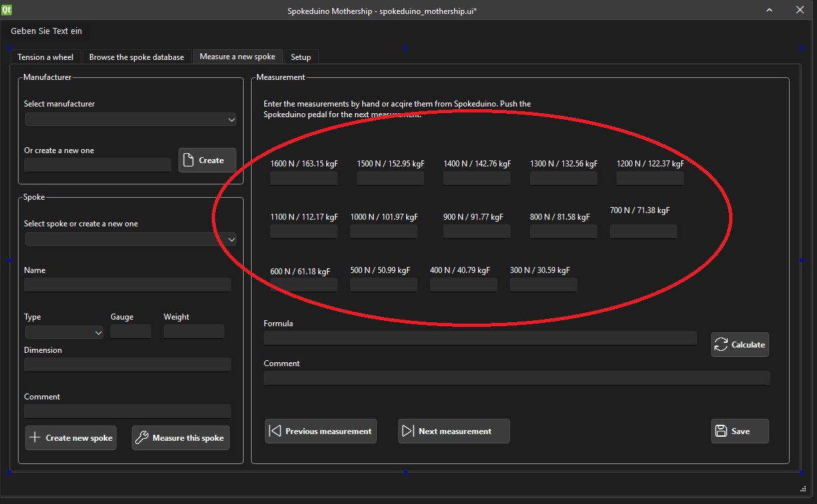Click the 1600 N / 163.15 kgF label

[x=304, y=164]
